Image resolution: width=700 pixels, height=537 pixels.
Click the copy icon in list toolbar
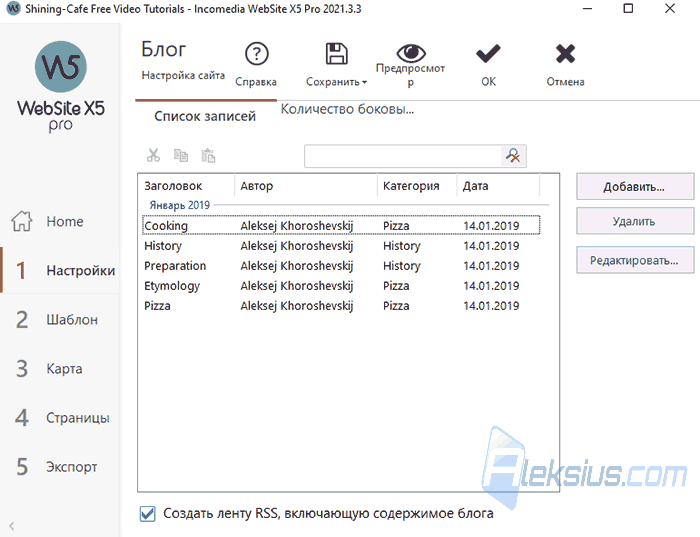coord(181,155)
